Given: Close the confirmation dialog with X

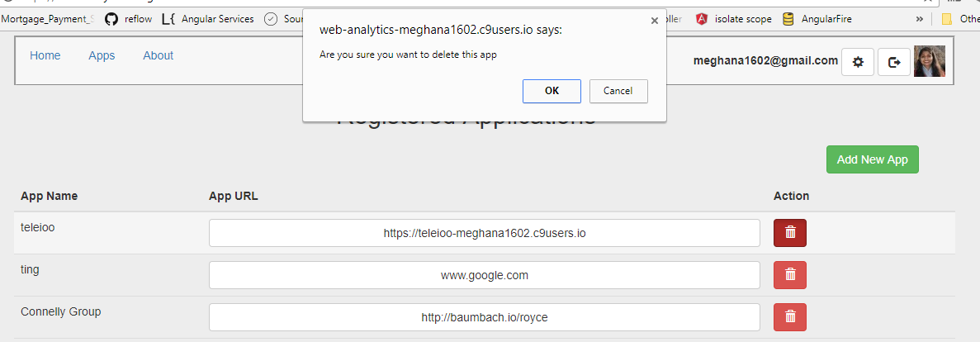Looking at the screenshot, I should tap(655, 21).
